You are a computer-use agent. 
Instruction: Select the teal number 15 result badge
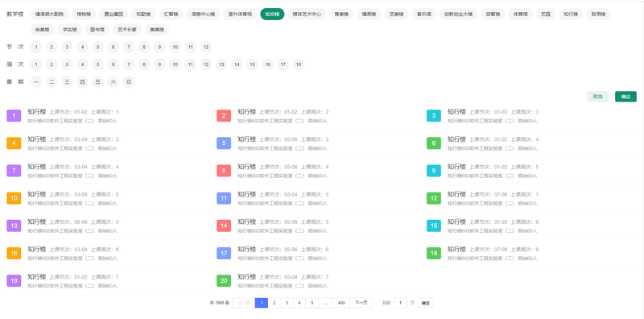434,226
